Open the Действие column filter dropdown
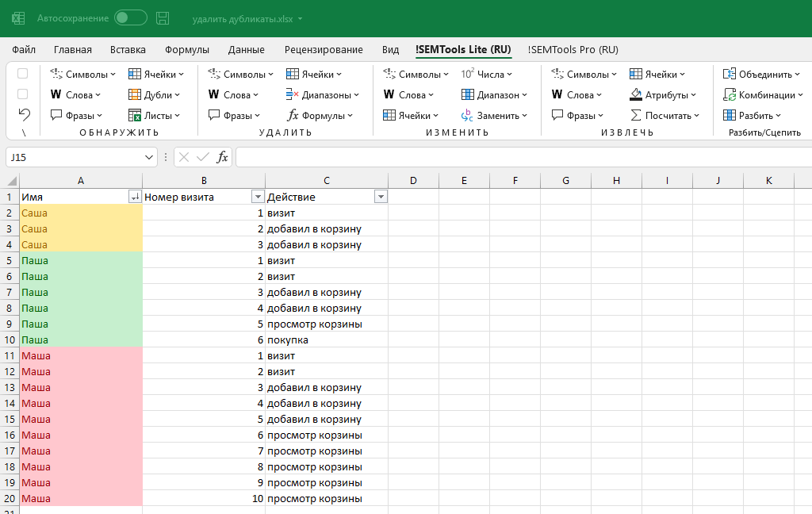This screenshot has width=812, height=514. click(x=381, y=197)
